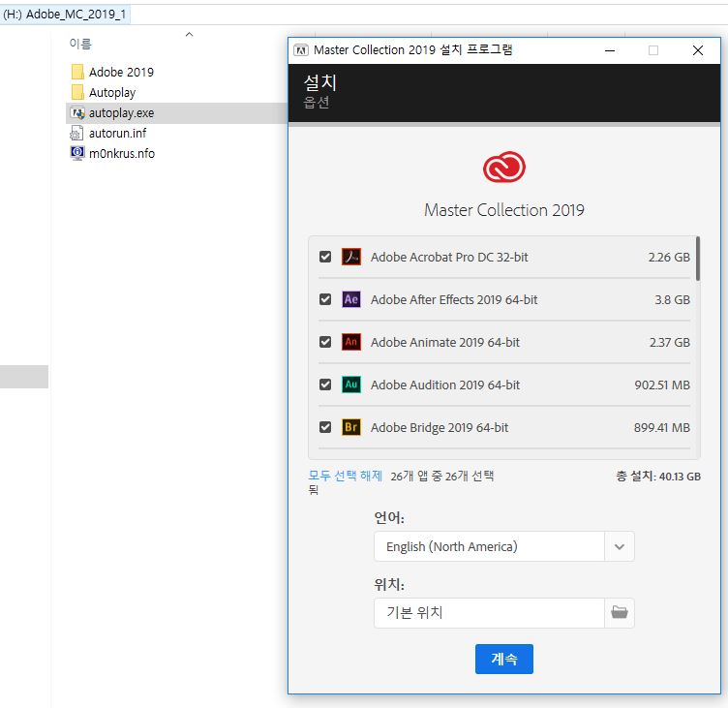Open the folder browse icon for location
The image size is (728, 708).
[620, 612]
